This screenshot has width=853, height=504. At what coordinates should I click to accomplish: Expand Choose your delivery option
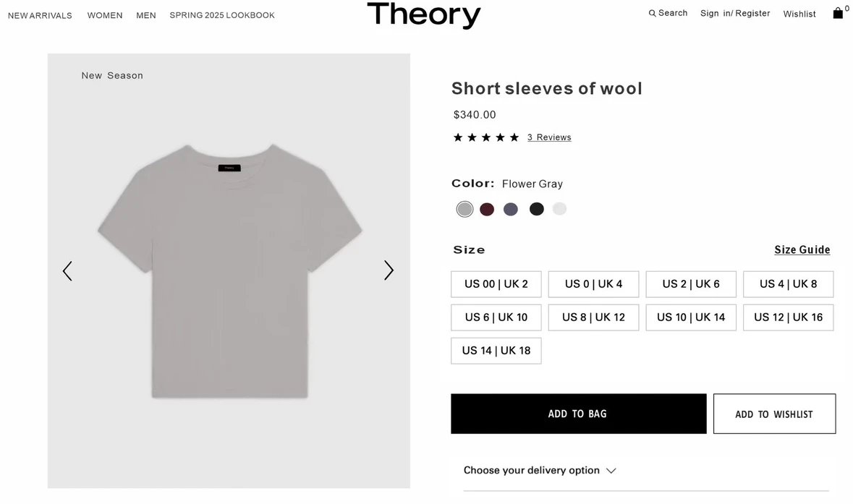(x=539, y=471)
